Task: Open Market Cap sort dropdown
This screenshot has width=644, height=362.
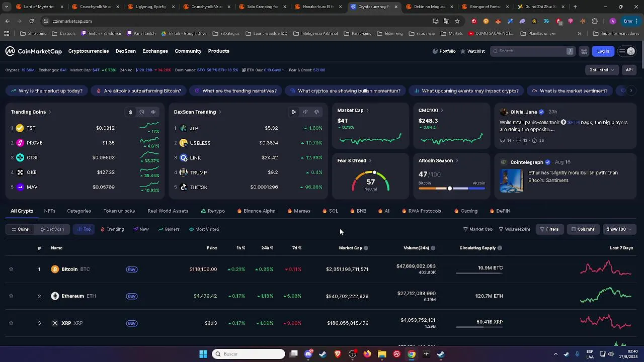Action: 478,229
